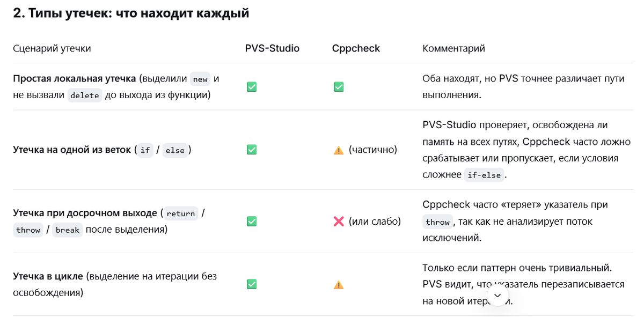Click the PVS-Studio column header

click(x=272, y=48)
